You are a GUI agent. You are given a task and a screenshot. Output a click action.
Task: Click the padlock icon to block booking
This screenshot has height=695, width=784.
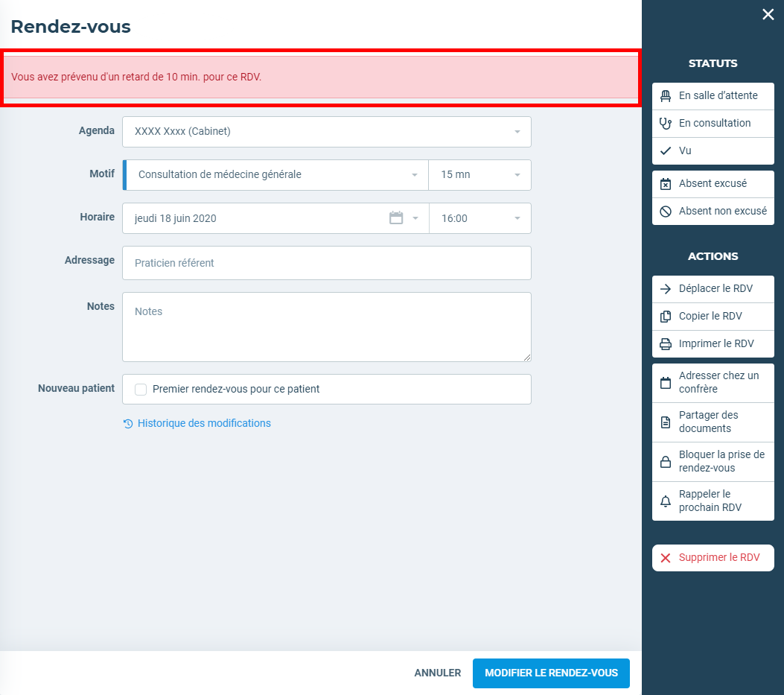tap(666, 462)
